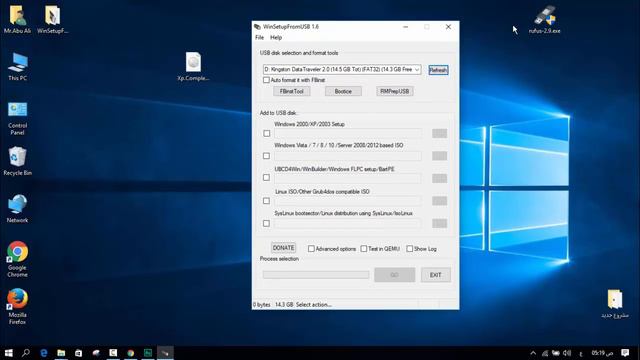Click 'Select action...' status bar text
Viewport: 640px width, 360px height.
tap(313, 304)
